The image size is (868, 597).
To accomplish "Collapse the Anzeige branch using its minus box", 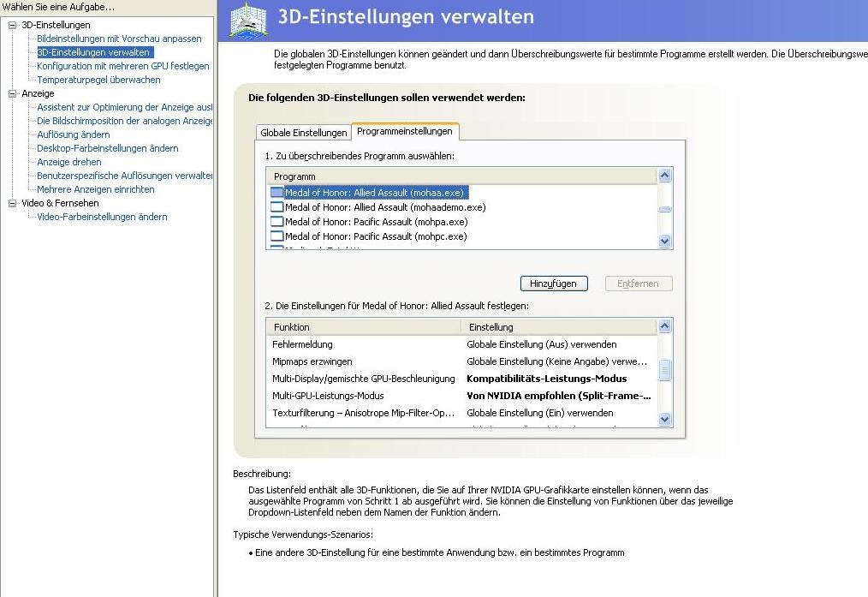I will coord(12,93).
